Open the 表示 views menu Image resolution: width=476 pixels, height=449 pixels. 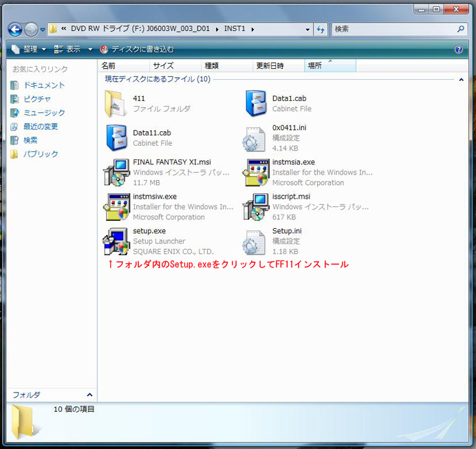[x=67, y=49]
